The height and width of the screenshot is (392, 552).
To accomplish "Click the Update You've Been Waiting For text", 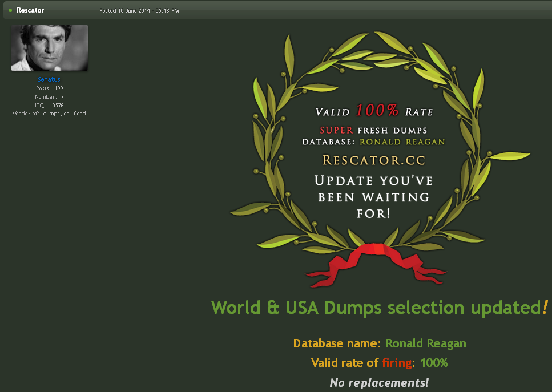I will coord(373,197).
